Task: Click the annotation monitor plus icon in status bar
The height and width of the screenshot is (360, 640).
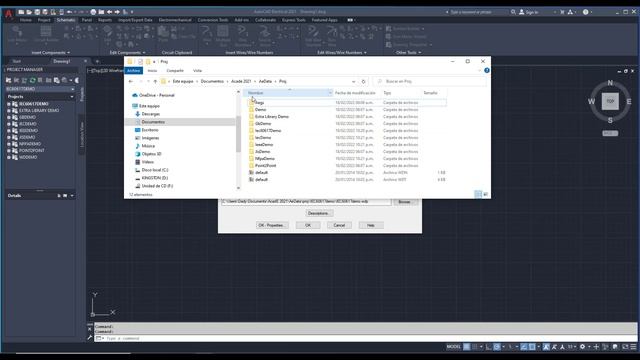Action: pos(596,347)
